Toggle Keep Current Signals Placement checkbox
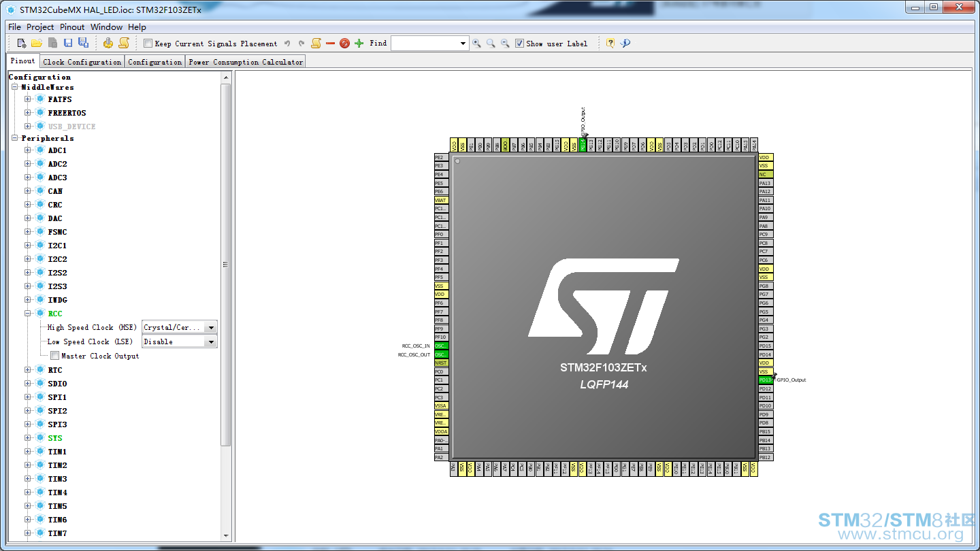This screenshot has width=980, height=551. (x=148, y=44)
